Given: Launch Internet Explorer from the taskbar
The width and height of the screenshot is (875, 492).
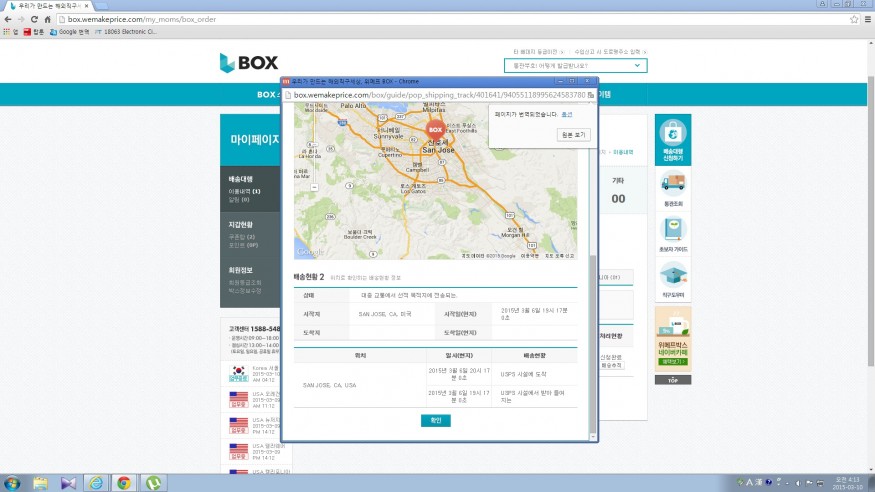Looking at the screenshot, I should click(x=96, y=482).
